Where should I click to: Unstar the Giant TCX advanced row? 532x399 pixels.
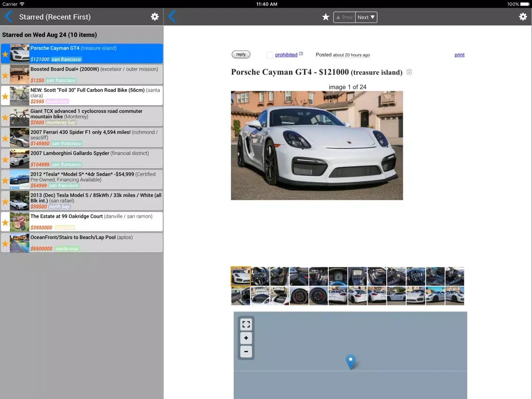coord(5,118)
